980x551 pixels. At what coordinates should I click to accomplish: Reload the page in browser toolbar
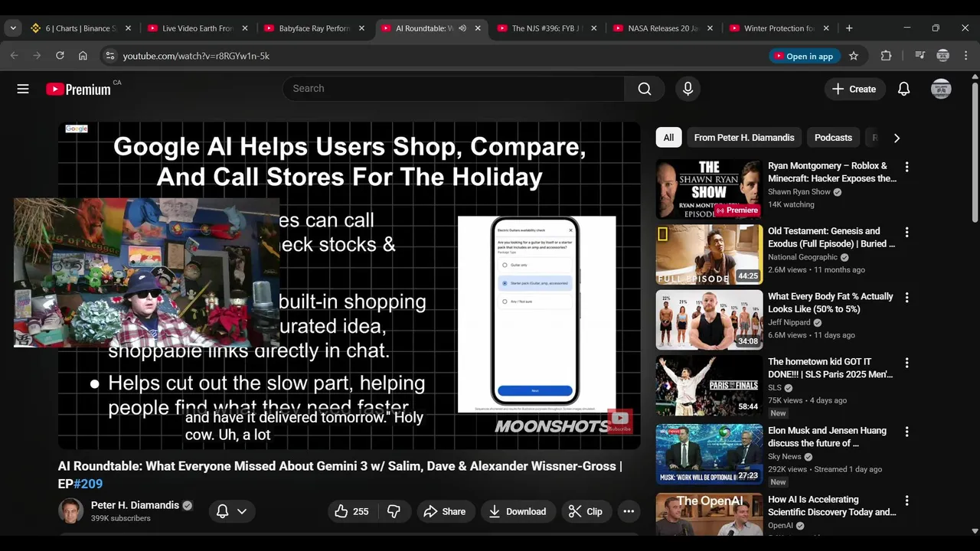60,56
